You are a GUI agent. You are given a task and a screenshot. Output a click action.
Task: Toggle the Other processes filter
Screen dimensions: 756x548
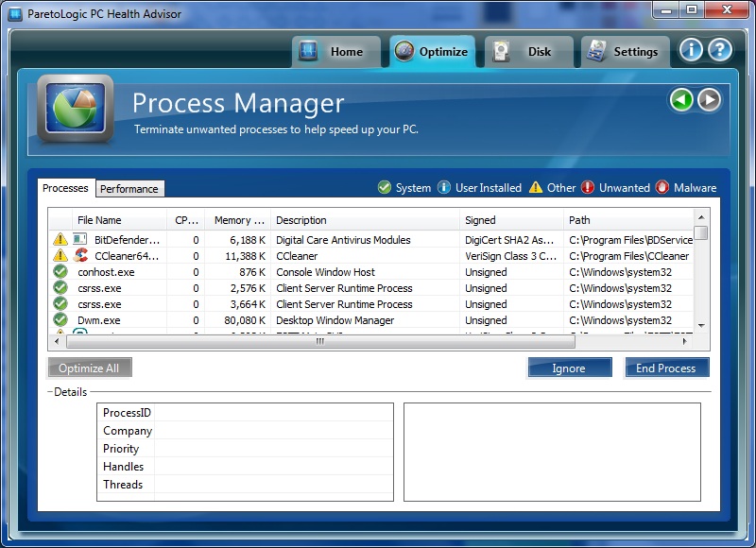[537, 188]
